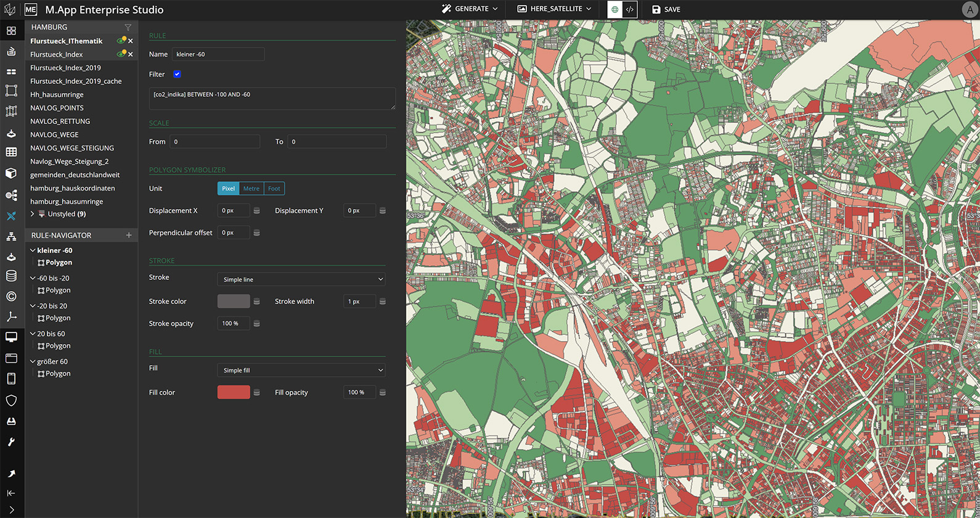Click the HAMBURG layer filter funnel icon
Image resolution: width=980 pixels, height=518 pixels.
click(128, 27)
